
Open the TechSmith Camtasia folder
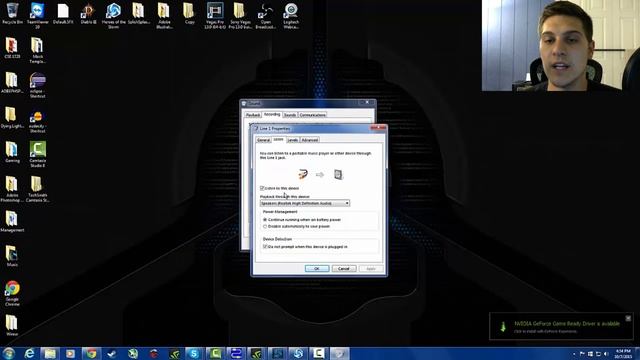point(37,189)
